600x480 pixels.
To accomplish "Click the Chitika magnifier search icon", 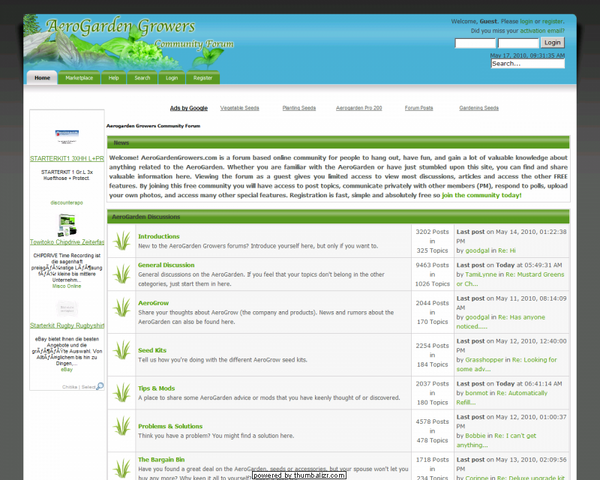I will [100, 386].
